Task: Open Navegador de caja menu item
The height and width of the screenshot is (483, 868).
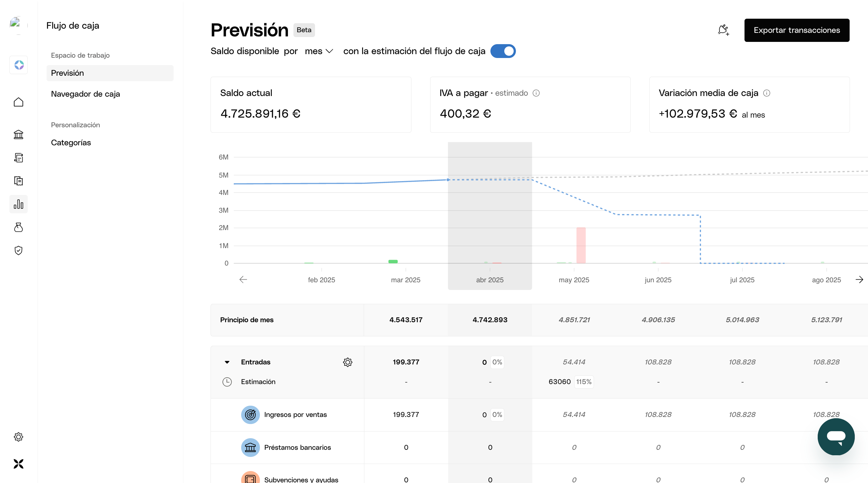Action: click(85, 94)
